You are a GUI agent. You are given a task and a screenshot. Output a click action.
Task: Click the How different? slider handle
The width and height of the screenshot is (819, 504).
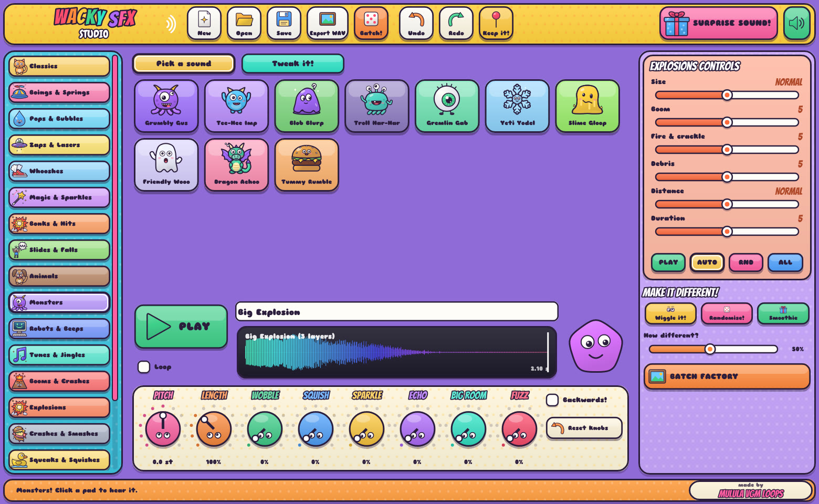(710, 349)
